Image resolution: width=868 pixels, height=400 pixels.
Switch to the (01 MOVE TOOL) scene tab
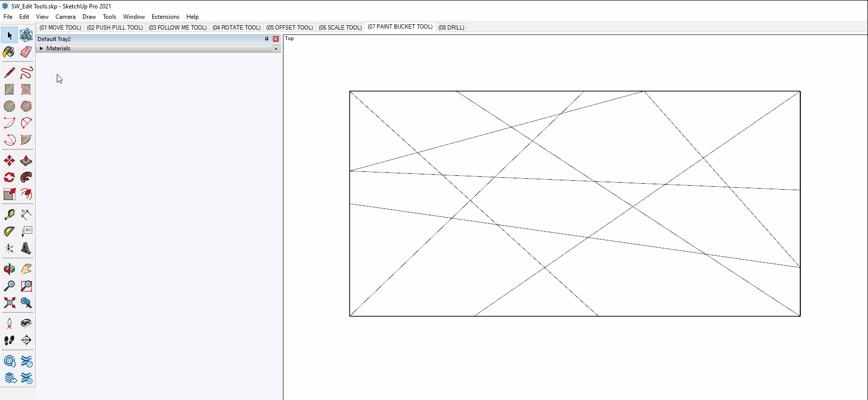click(60, 28)
